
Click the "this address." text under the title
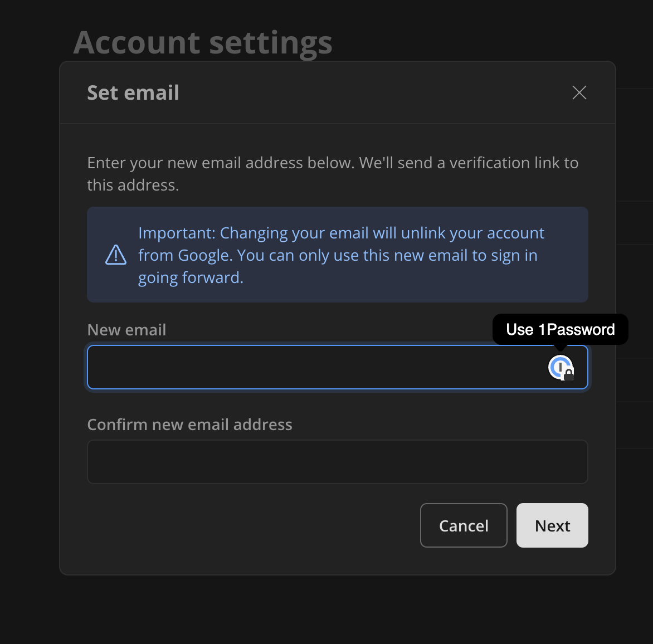(x=133, y=185)
